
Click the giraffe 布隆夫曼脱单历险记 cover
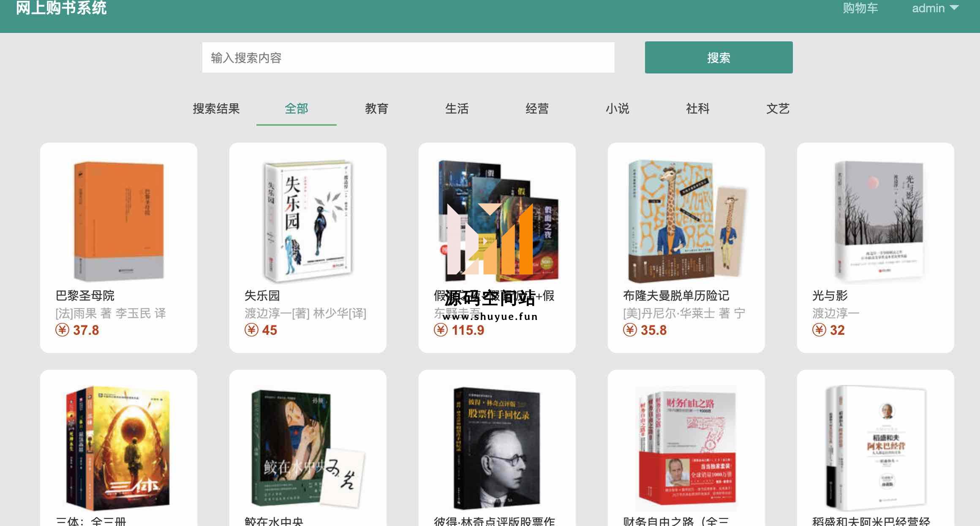pyautogui.click(x=686, y=221)
